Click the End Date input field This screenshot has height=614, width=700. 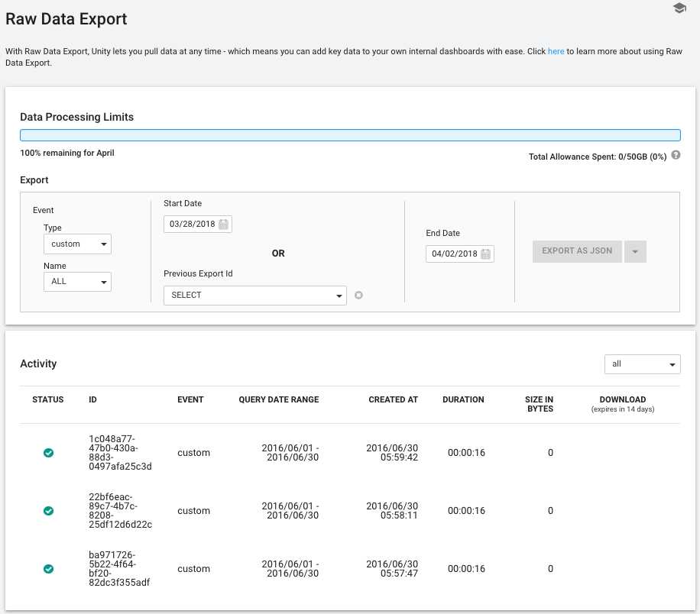pos(455,253)
